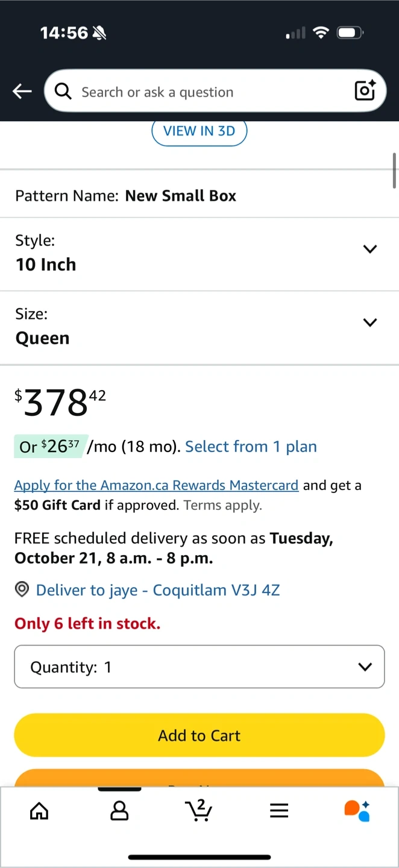Image resolution: width=399 pixels, height=868 pixels.
Task: Open the shopping cart icon
Action: [199, 810]
